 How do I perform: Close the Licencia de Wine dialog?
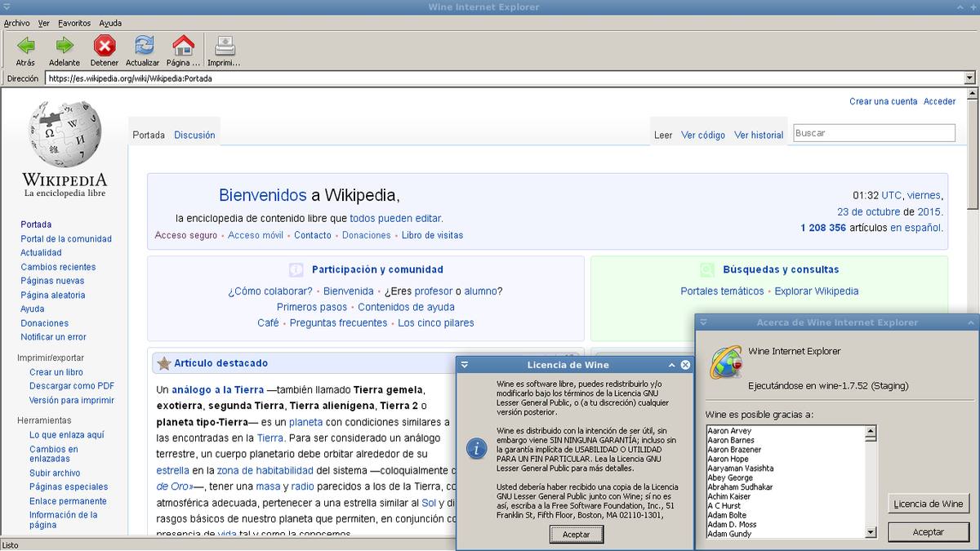pyautogui.click(x=685, y=365)
